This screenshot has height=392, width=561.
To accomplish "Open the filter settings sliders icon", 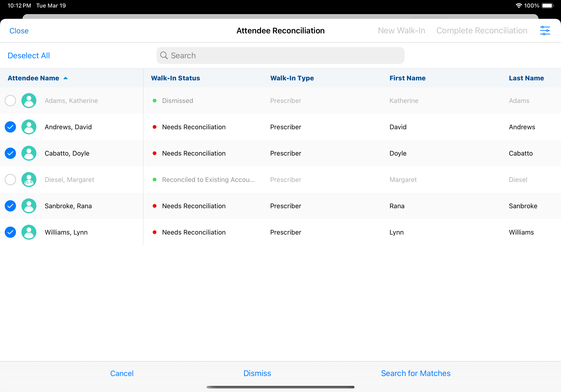I will click(x=545, y=31).
